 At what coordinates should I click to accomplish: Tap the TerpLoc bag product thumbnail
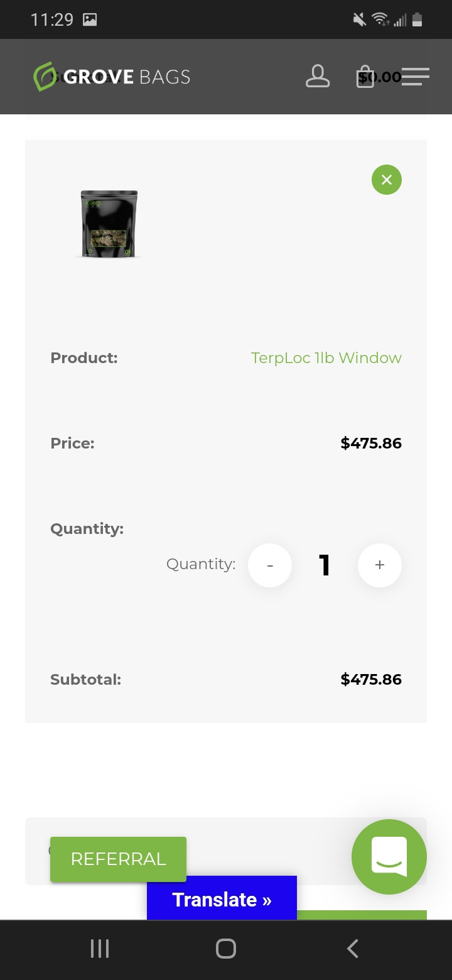tap(109, 224)
